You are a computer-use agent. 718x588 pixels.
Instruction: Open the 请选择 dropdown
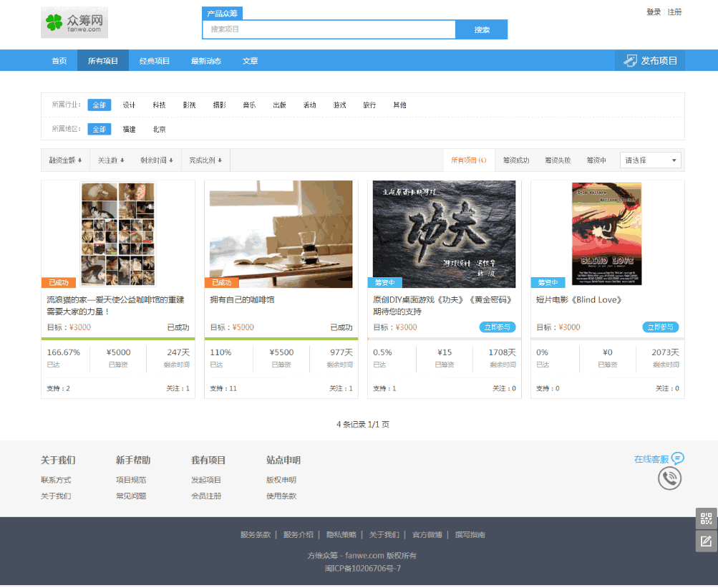651,160
